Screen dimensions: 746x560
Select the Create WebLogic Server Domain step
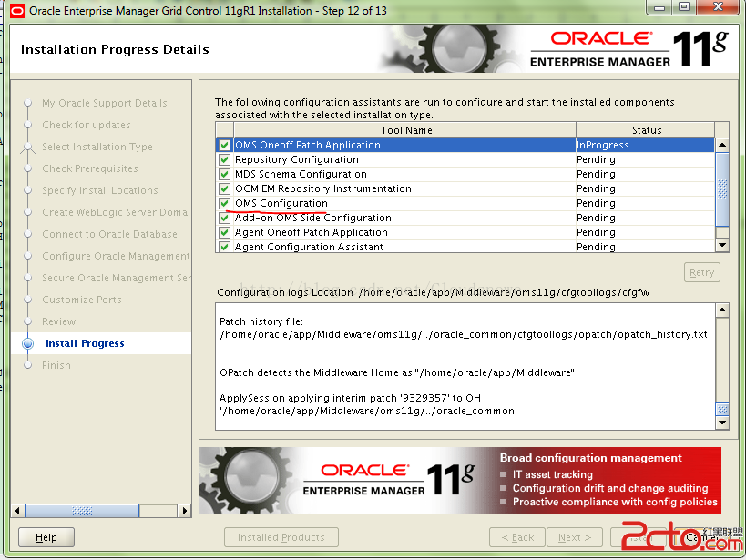coord(116,213)
